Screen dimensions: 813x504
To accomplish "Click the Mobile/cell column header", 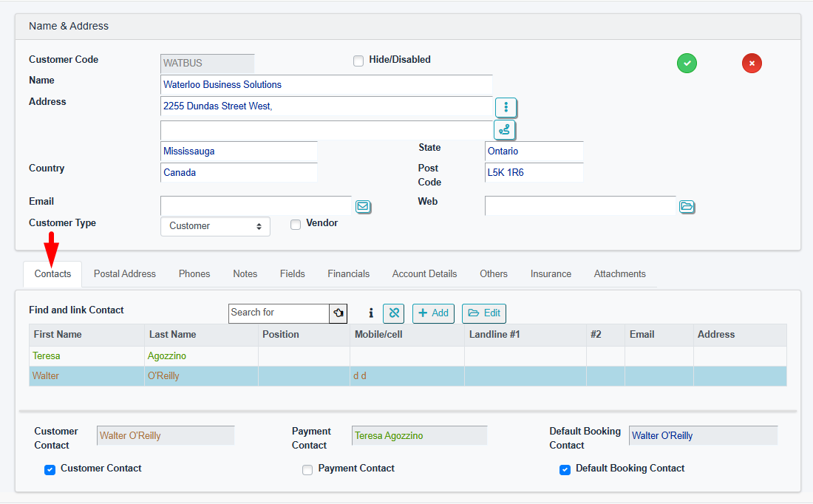I will (x=407, y=335).
